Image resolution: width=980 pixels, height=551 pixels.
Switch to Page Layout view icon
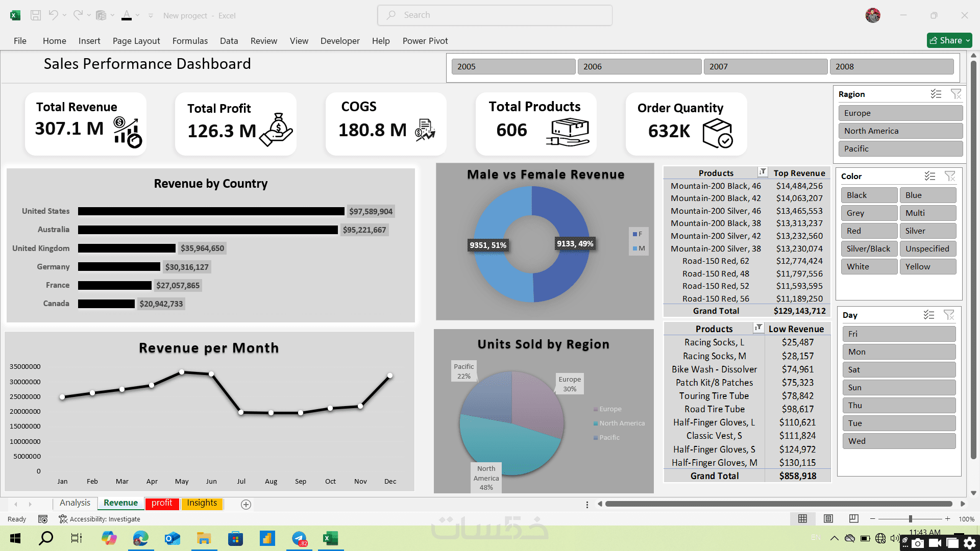[828, 519]
